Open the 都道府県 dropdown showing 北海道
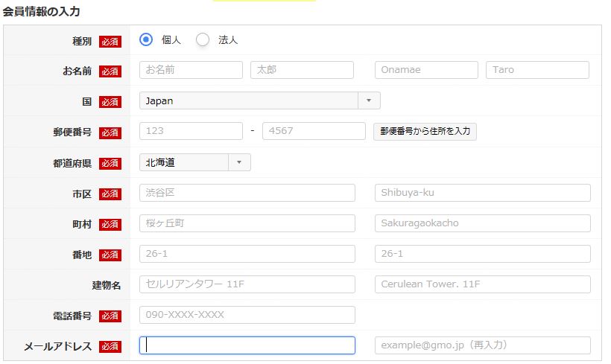This screenshot has height=364, width=611. (x=194, y=162)
